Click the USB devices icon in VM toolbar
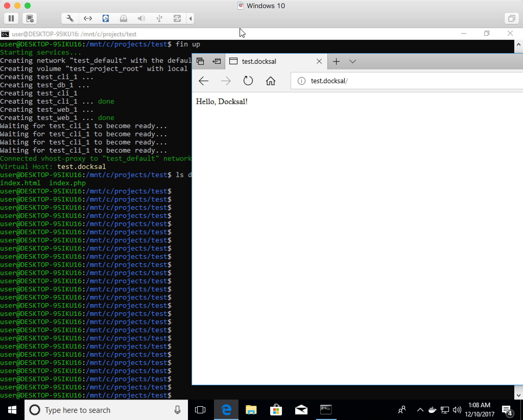523x420 pixels. point(159,18)
